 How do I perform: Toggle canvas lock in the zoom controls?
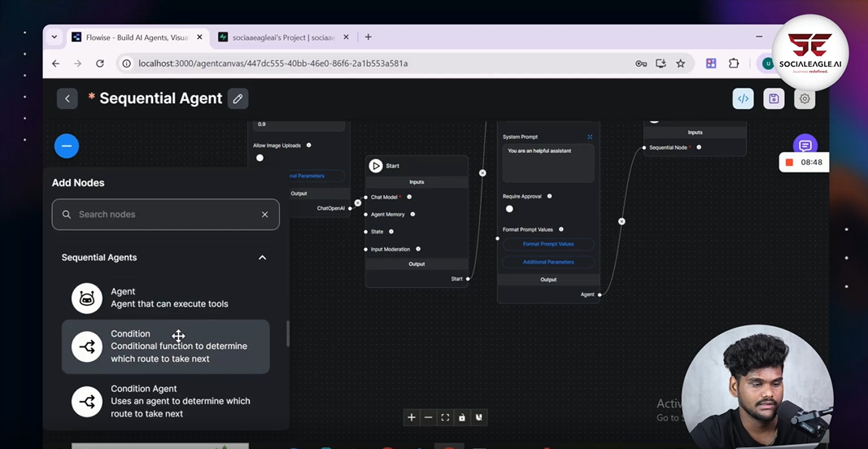(462, 417)
